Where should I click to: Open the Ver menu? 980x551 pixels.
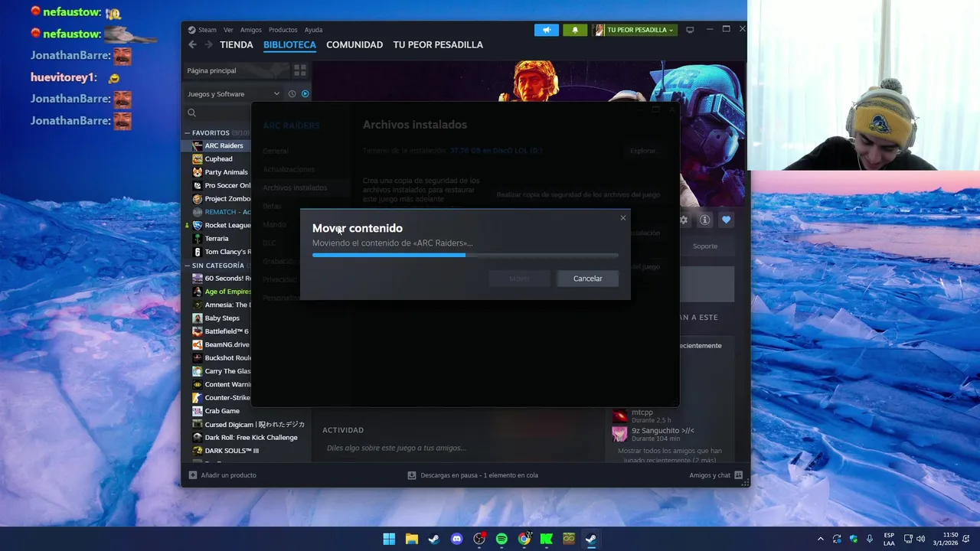click(x=228, y=30)
